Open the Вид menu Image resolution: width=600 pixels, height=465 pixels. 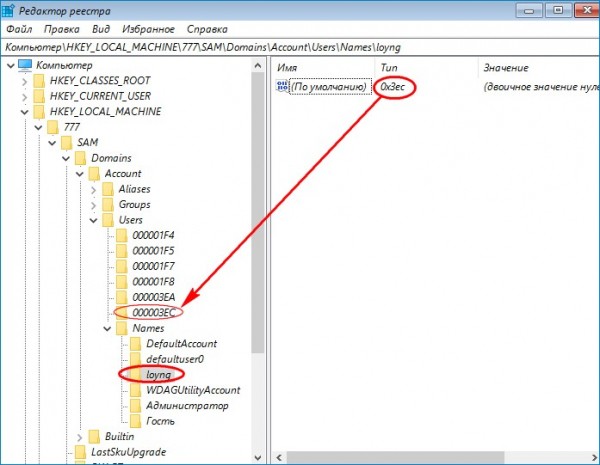pos(101,29)
